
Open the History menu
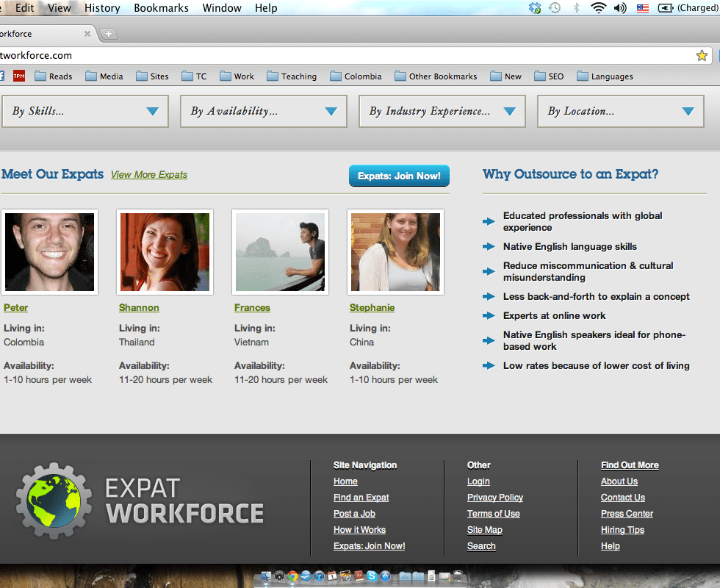click(102, 8)
